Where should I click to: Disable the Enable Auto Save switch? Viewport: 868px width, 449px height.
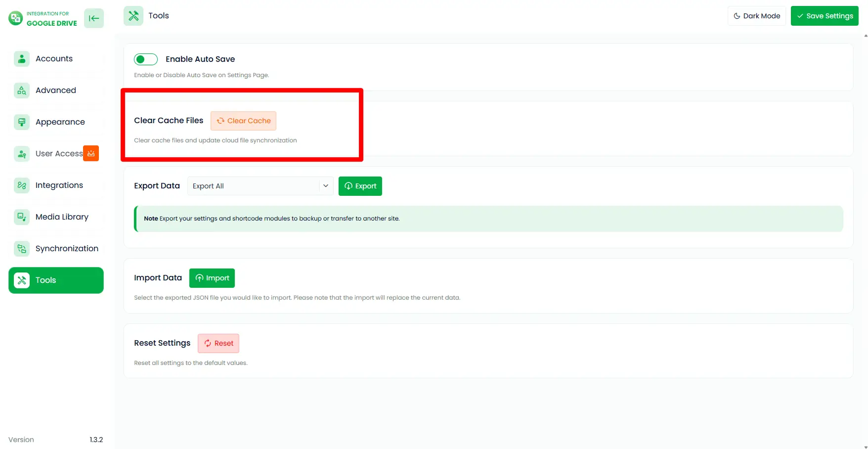[145, 59]
